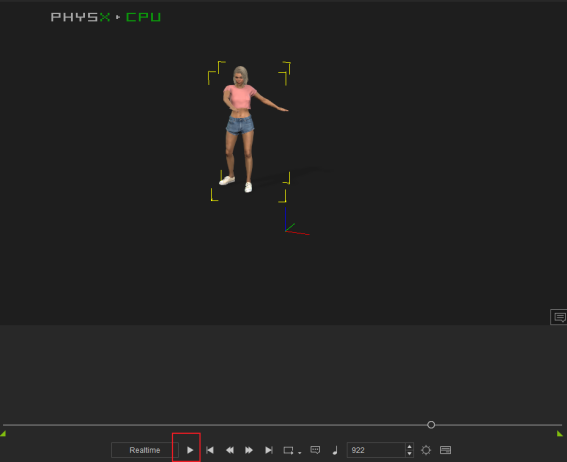Open the Realtime playback mode dropdown

(x=145, y=450)
